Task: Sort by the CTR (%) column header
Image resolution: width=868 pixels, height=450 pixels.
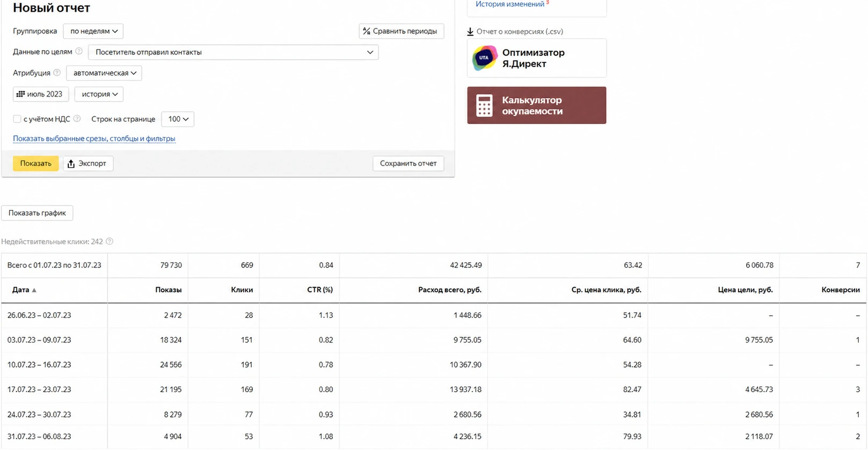Action: coord(320,290)
